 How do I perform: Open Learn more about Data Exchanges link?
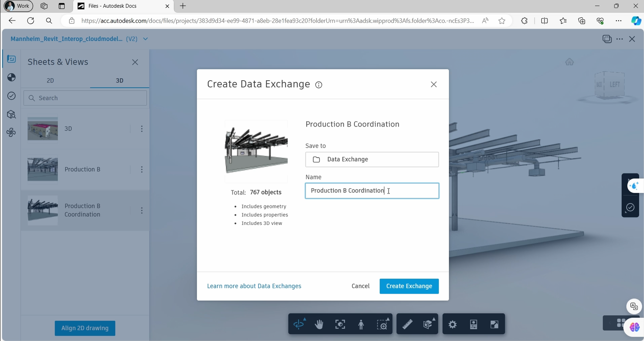(x=254, y=286)
